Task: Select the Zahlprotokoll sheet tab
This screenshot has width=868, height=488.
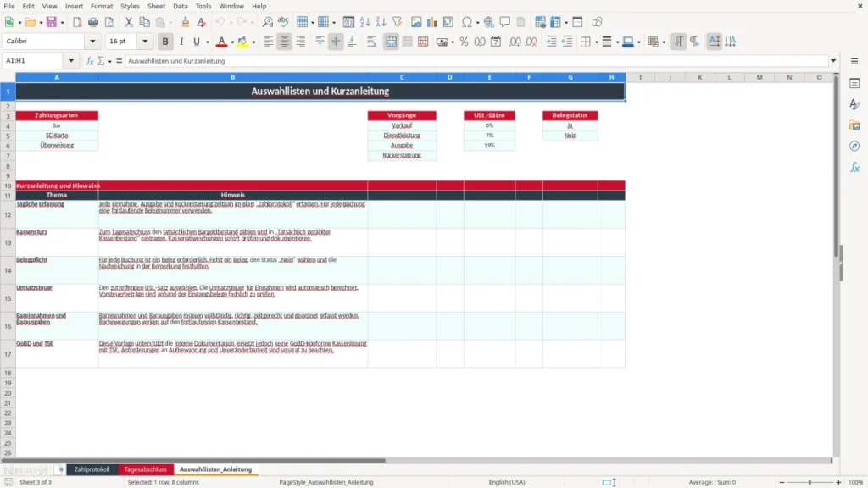Action: (92, 469)
